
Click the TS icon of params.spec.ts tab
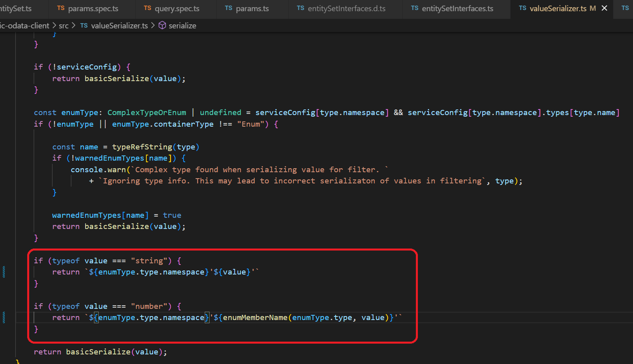[61, 8]
